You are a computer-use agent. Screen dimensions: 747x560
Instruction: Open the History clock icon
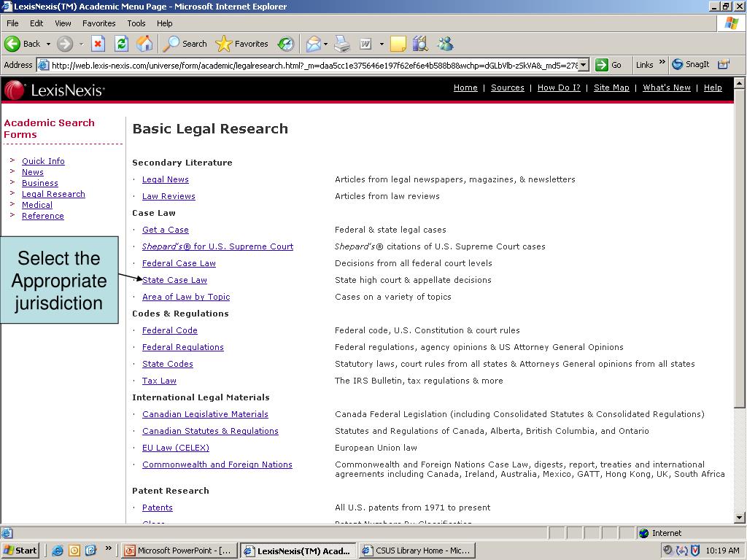(286, 44)
